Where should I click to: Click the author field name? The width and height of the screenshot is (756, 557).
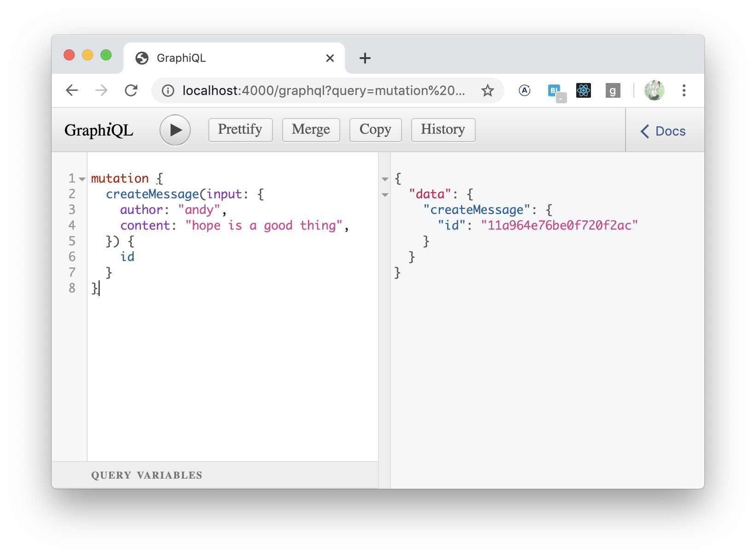(x=142, y=210)
